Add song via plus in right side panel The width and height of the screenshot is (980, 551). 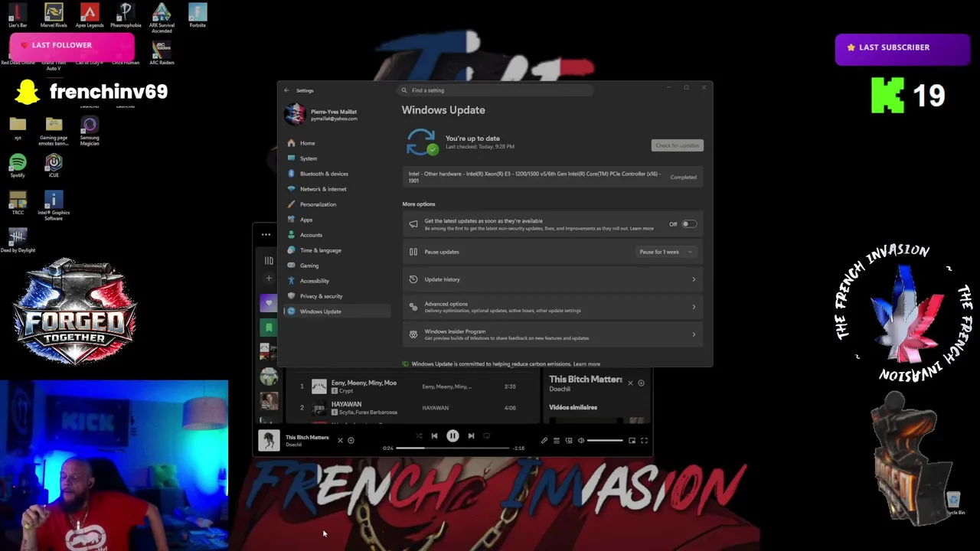point(641,383)
